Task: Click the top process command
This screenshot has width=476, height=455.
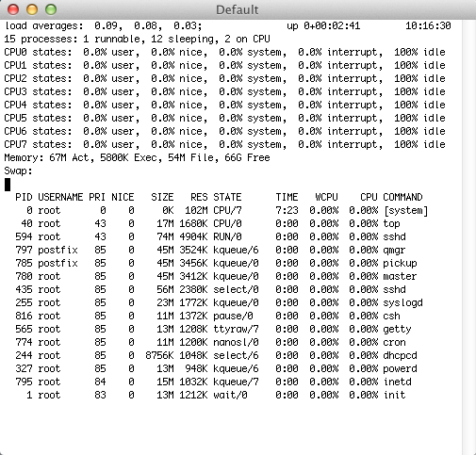Action: (391, 224)
